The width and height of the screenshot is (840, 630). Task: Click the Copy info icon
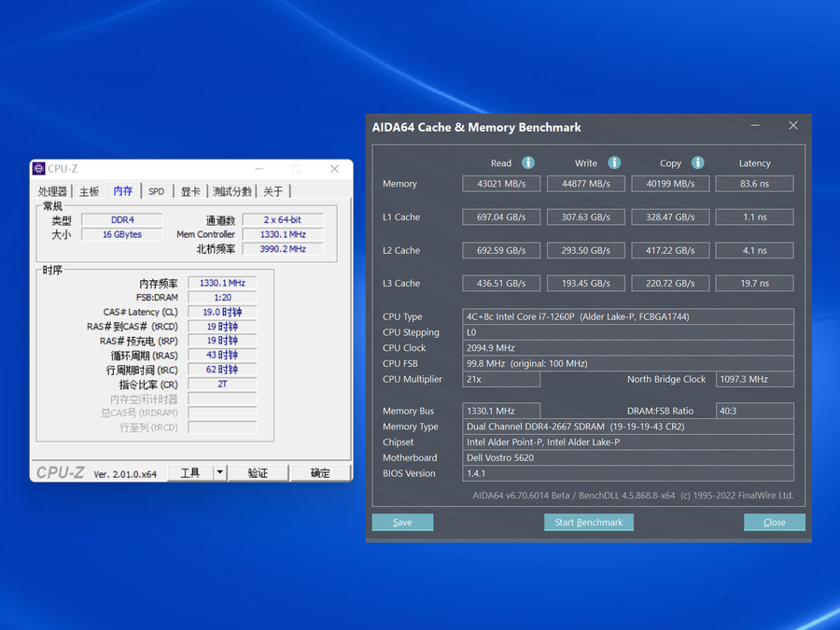[698, 162]
